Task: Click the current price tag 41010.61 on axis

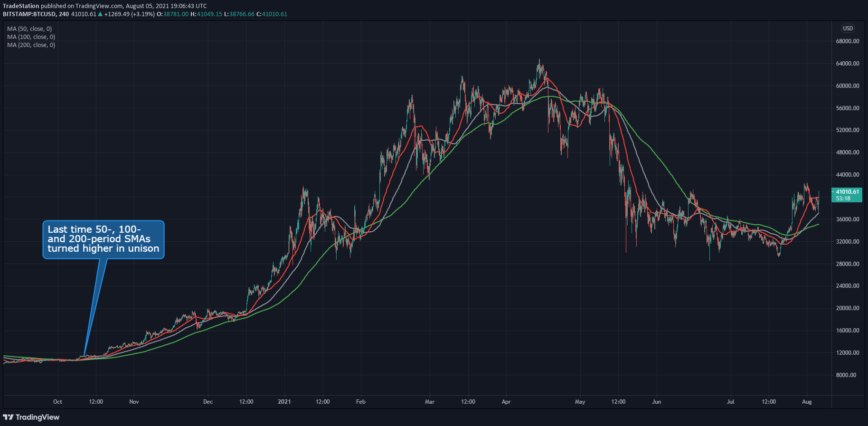Action: [847, 192]
